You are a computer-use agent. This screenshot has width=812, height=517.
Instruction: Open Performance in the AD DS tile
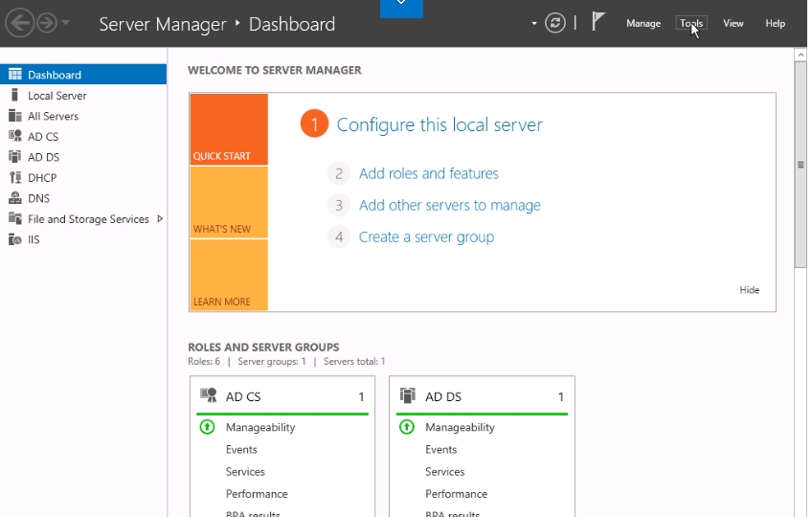[x=456, y=494]
